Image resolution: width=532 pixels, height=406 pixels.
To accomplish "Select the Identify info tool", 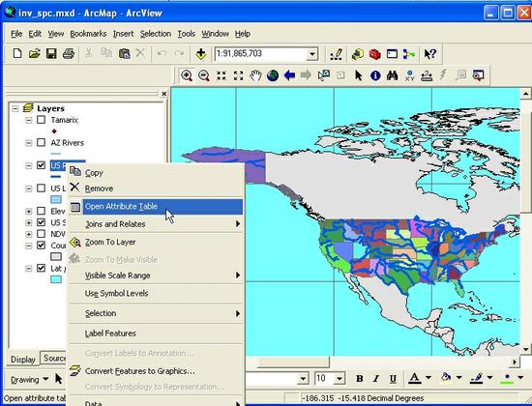I will (375, 75).
